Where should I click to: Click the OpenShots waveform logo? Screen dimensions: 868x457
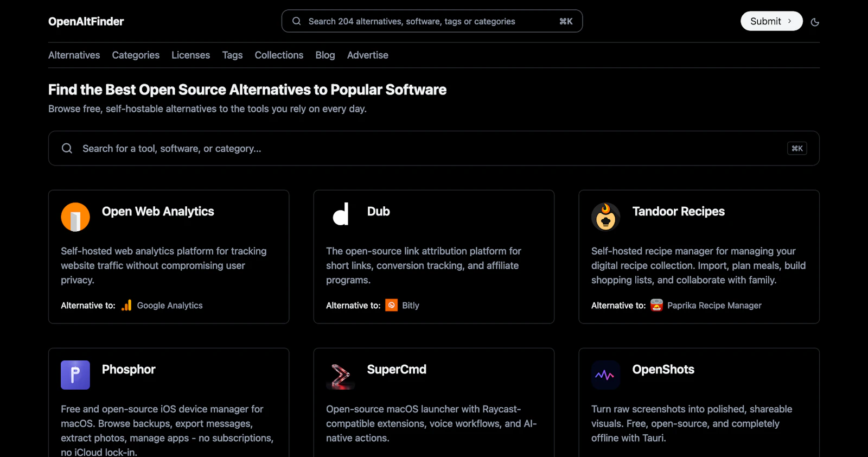(605, 375)
